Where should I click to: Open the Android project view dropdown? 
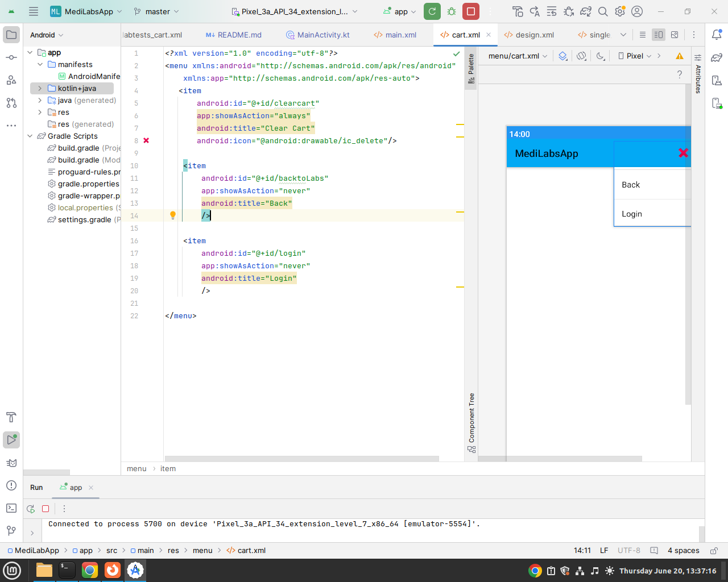tap(47, 35)
